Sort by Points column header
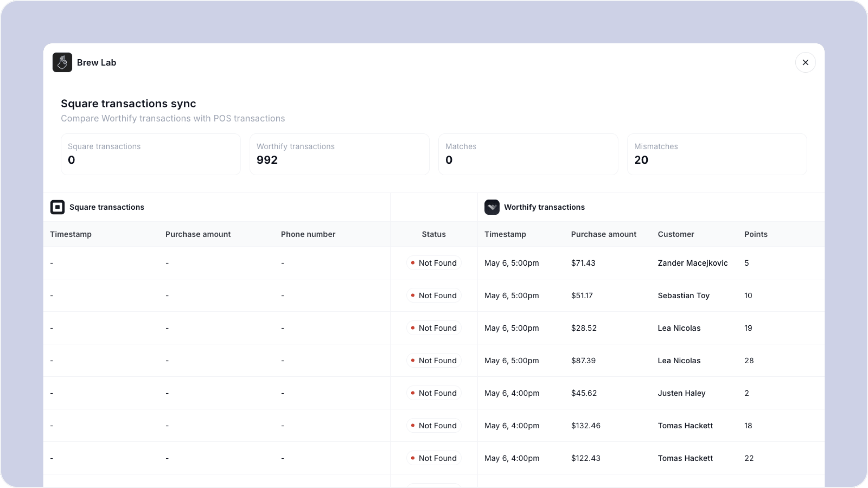Screen dimensions: 868x488 point(756,234)
